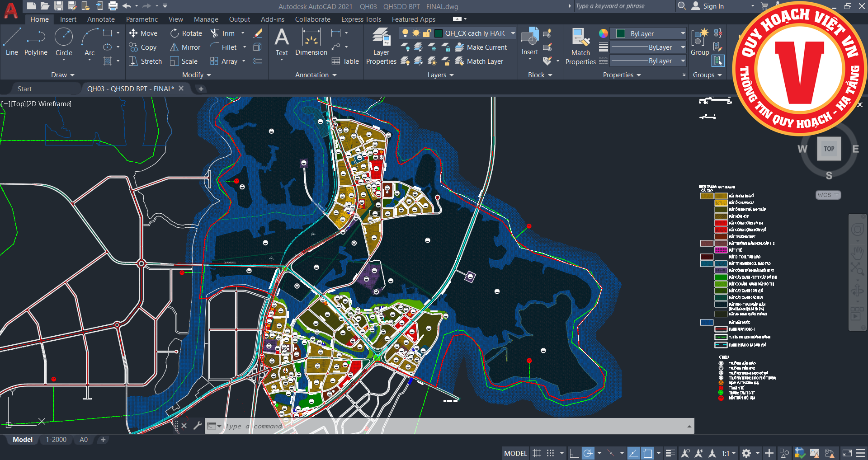Switch to the Annotate ribbon tab
Screen dimensions: 868x460
pyautogui.click(x=101, y=19)
